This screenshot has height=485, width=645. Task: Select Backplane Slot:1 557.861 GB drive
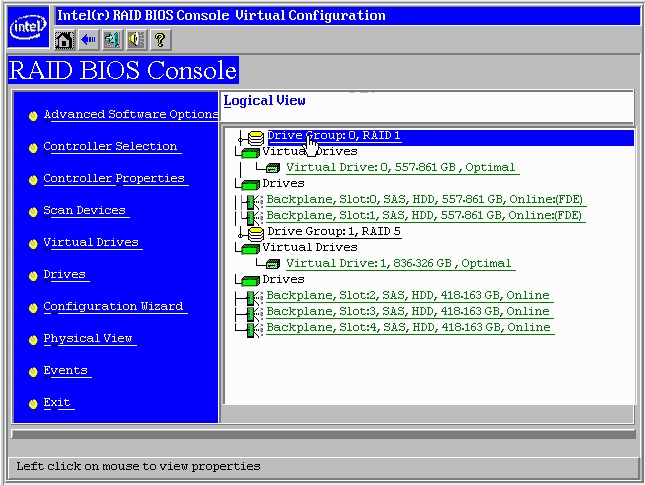pos(424,216)
